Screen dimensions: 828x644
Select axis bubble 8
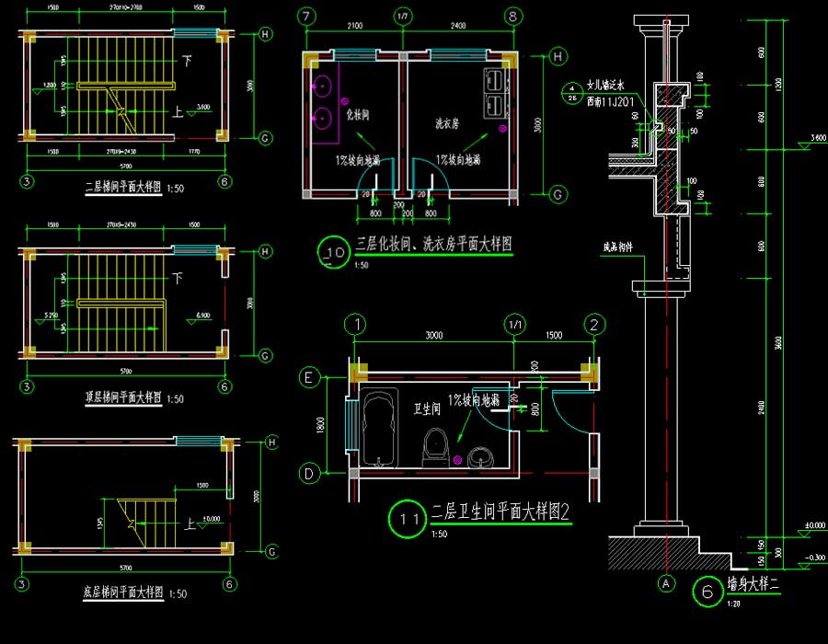pyautogui.click(x=513, y=17)
